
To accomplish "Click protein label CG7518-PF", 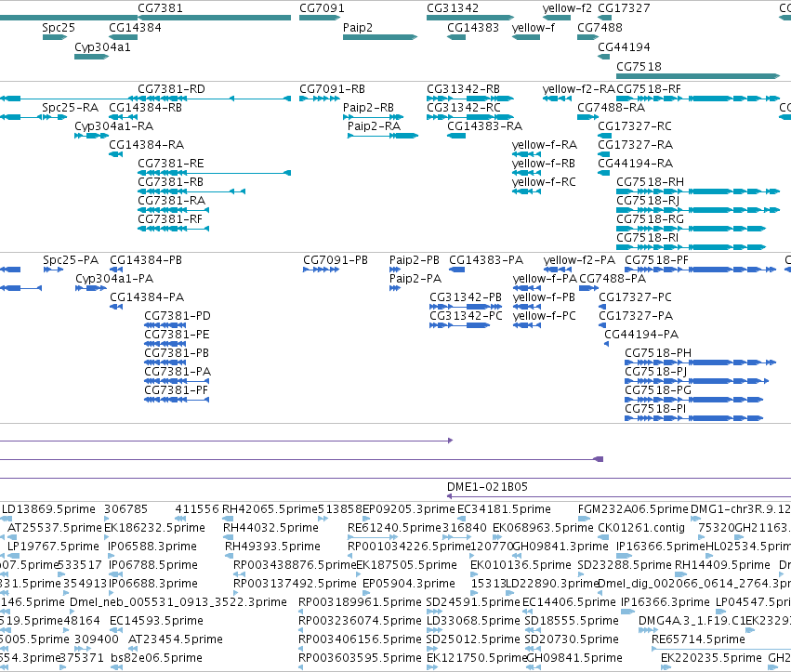I will (x=657, y=260).
